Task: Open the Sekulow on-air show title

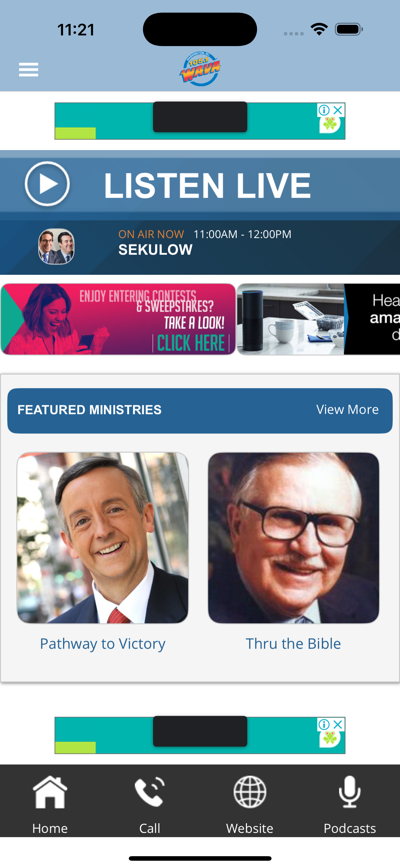Action: 155,250
